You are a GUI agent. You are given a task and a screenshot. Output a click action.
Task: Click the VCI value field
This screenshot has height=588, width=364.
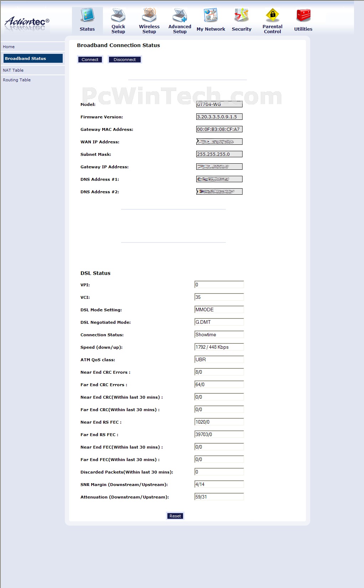(219, 297)
